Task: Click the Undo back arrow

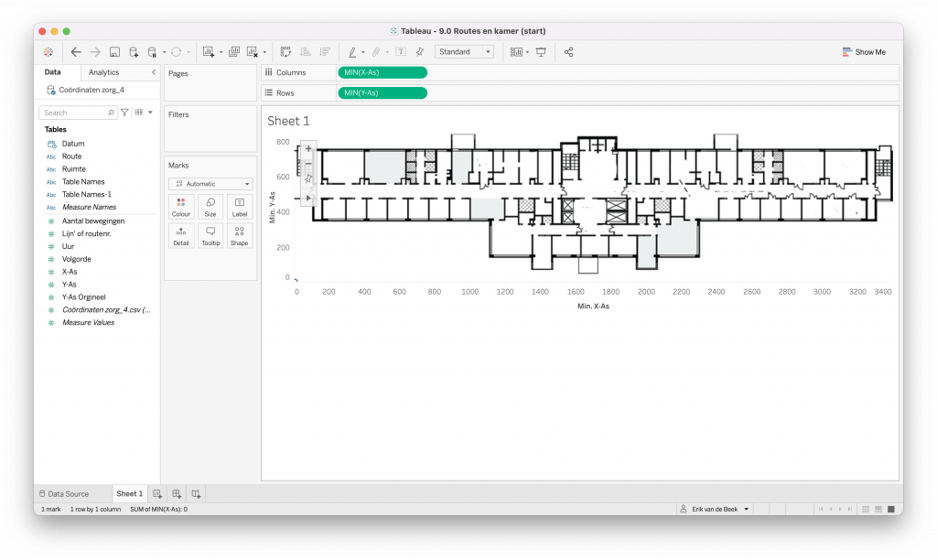Action: [x=76, y=52]
